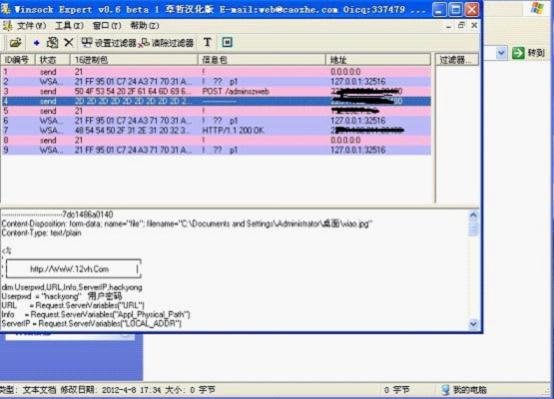Open the File (文件) menu
The image size is (554, 399).
31,25
